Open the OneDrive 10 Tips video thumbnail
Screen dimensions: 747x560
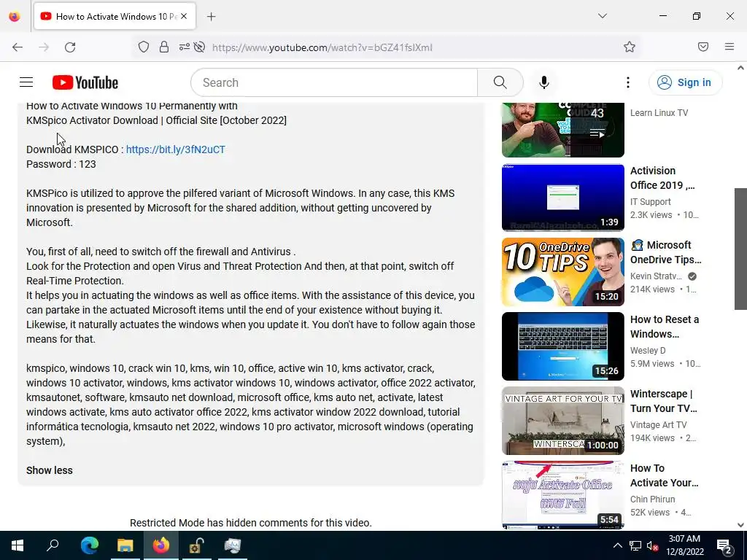click(x=562, y=272)
